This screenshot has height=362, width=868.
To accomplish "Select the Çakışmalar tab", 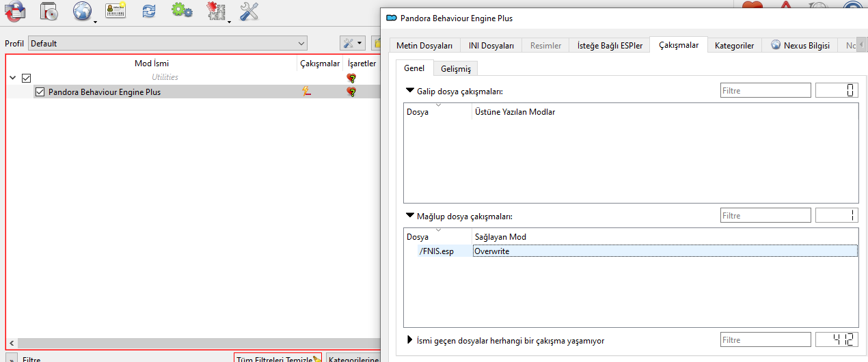I will [679, 45].
